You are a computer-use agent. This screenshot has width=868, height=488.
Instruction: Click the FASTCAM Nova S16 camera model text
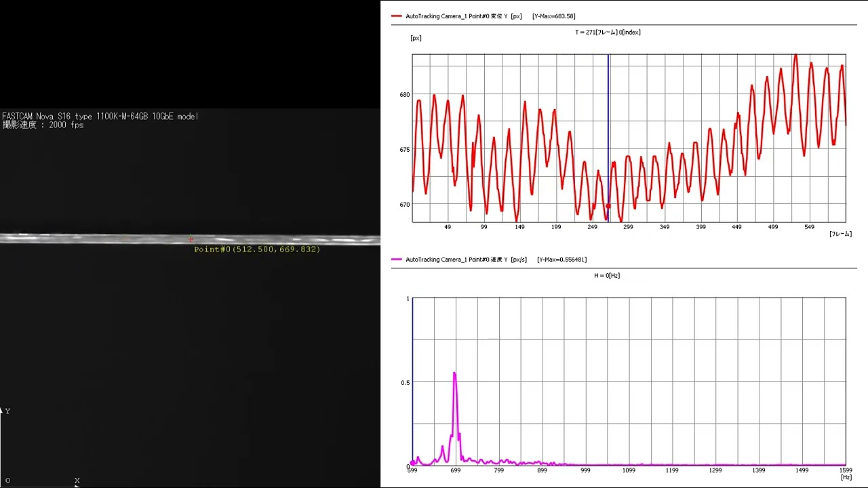(100, 117)
